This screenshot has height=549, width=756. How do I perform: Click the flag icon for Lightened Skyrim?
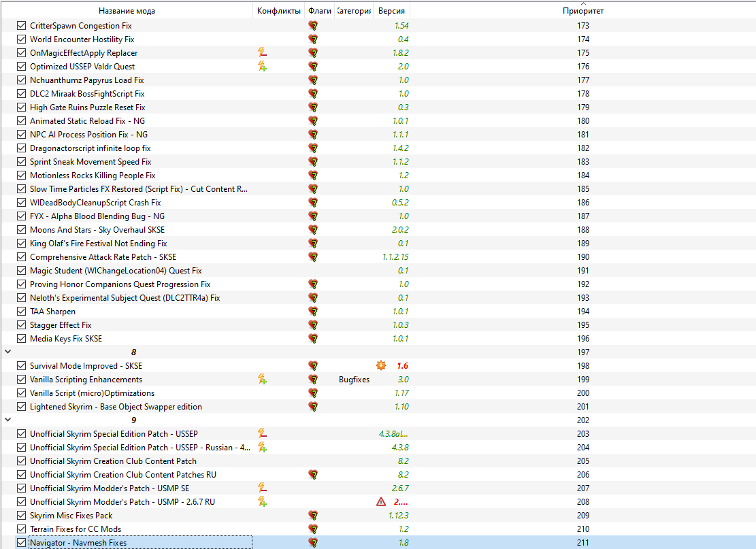(x=314, y=406)
